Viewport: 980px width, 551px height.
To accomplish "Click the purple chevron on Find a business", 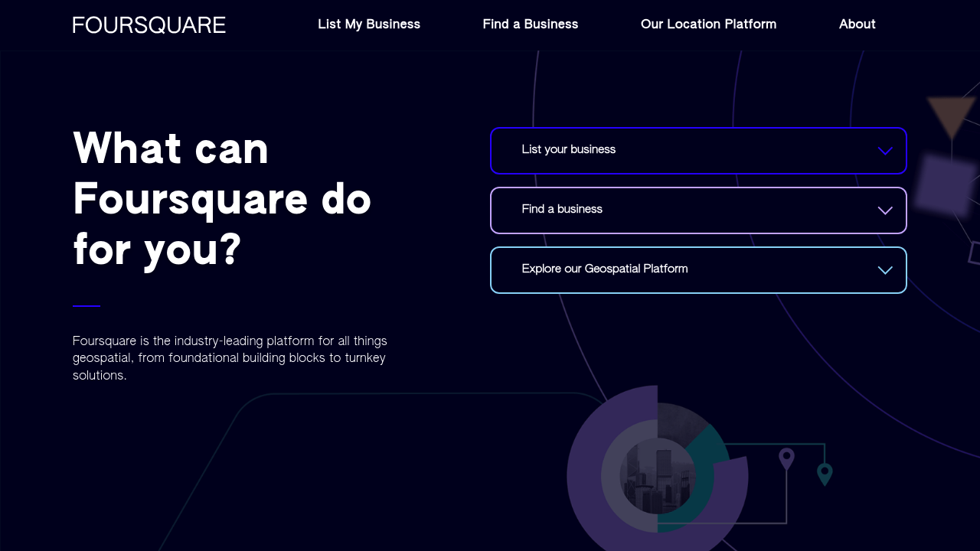I will coord(885,210).
